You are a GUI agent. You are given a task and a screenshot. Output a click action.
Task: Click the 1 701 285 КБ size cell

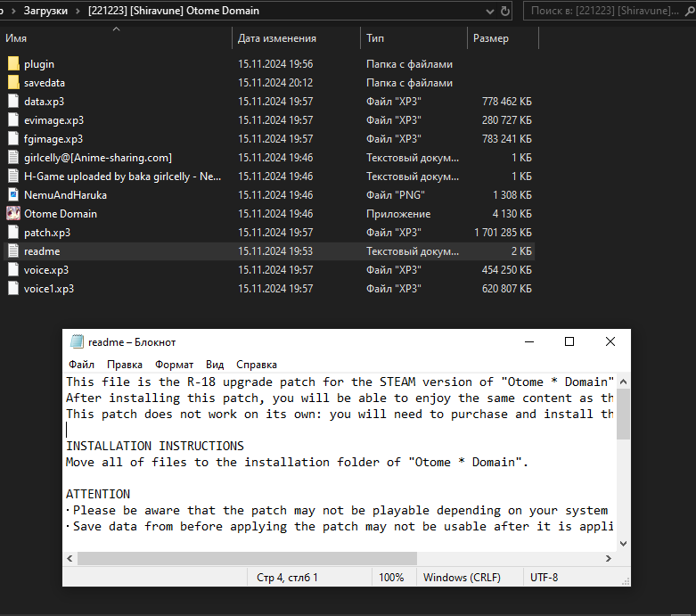tap(503, 233)
